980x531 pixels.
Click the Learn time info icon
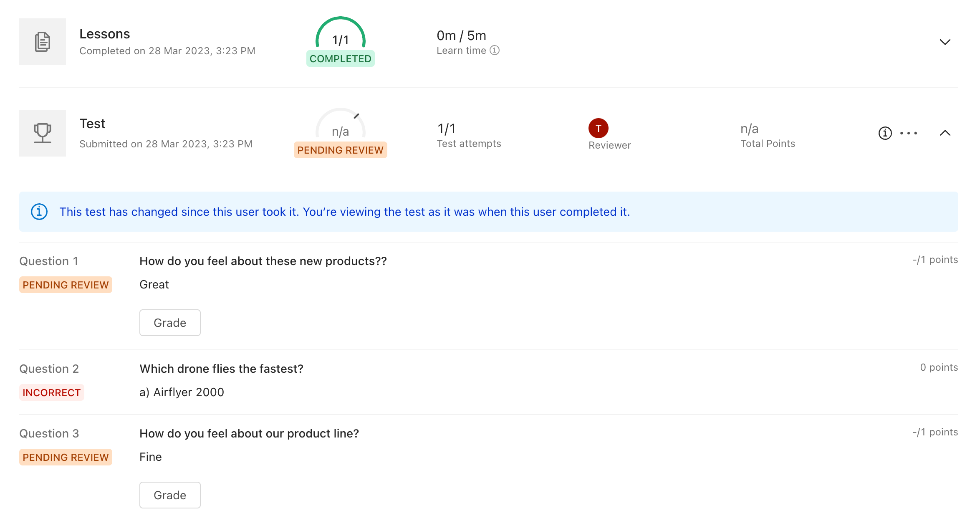(x=495, y=51)
